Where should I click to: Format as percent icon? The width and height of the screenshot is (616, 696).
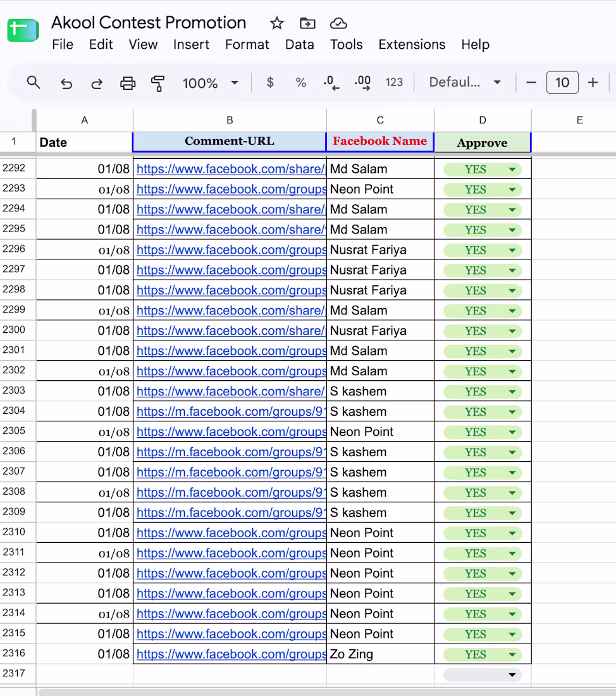(x=301, y=82)
